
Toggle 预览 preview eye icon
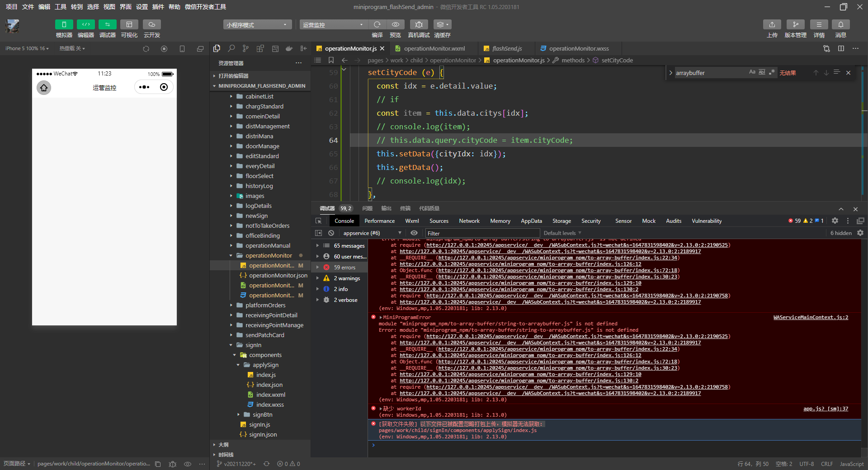tap(396, 24)
